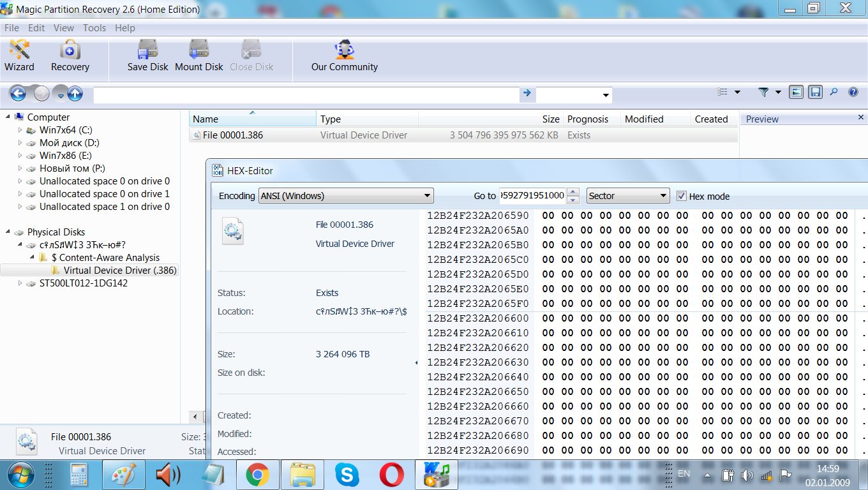Expand the ST500LT012-1DG142 disk node
868x490 pixels.
click(20, 283)
